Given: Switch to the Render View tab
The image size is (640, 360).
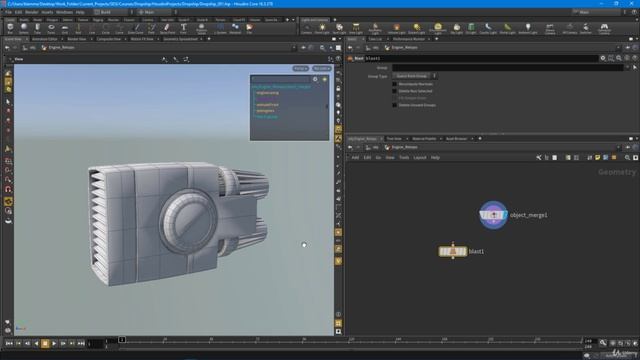Looking at the screenshot, I should 77,39.
